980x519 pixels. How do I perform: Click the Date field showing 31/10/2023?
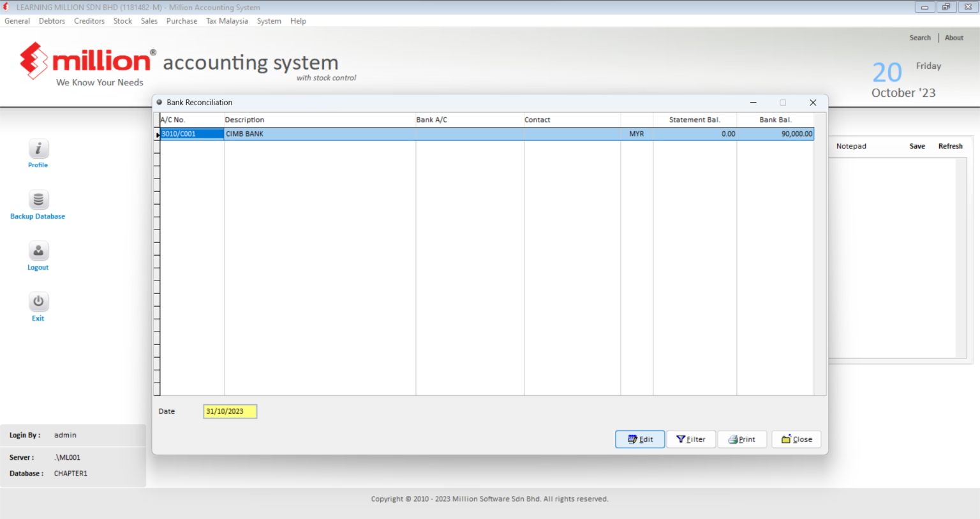pyautogui.click(x=230, y=411)
